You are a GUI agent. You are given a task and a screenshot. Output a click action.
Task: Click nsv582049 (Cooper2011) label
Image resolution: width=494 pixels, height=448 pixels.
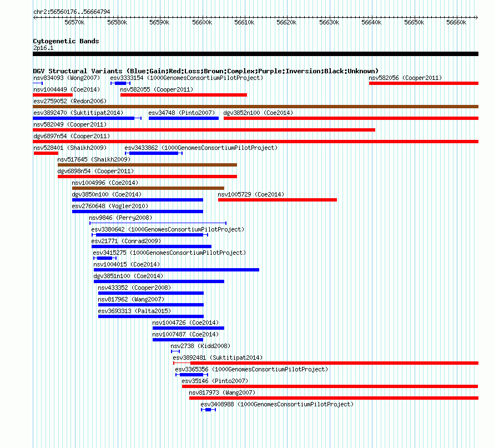[x=70, y=124]
